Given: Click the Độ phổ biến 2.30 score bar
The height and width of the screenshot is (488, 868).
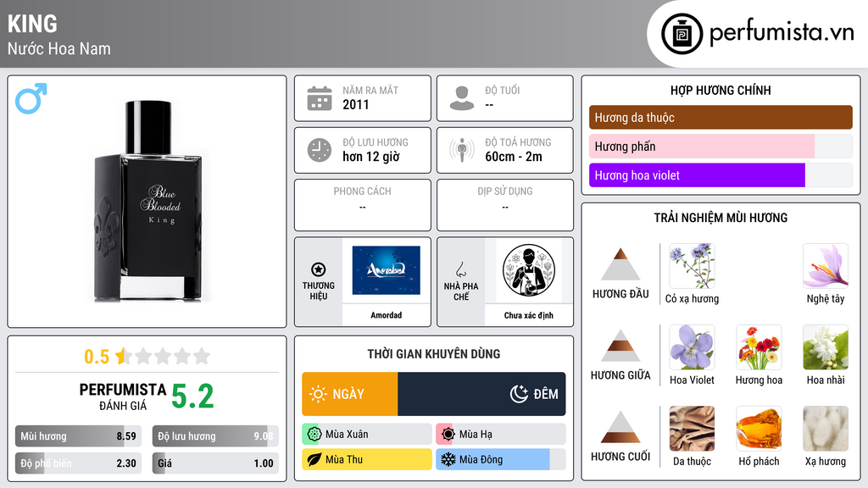Looking at the screenshot, I should click(x=78, y=463).
